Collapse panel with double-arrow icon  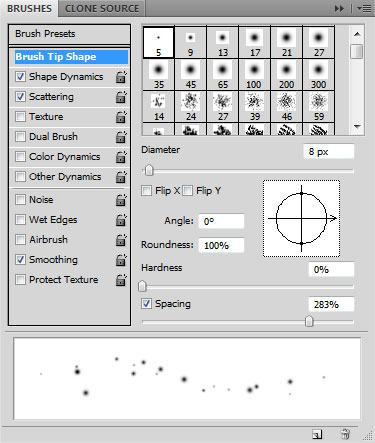[339, 8]
